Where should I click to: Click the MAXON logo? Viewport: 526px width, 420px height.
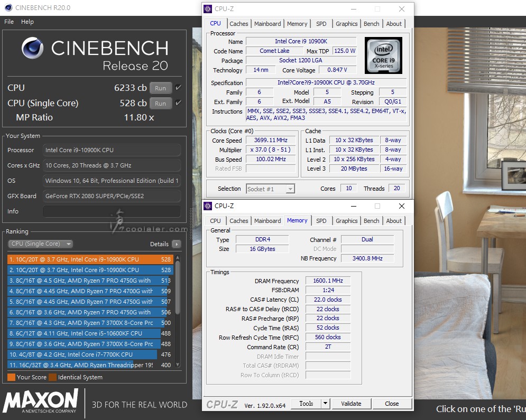[x=41, y=401]
